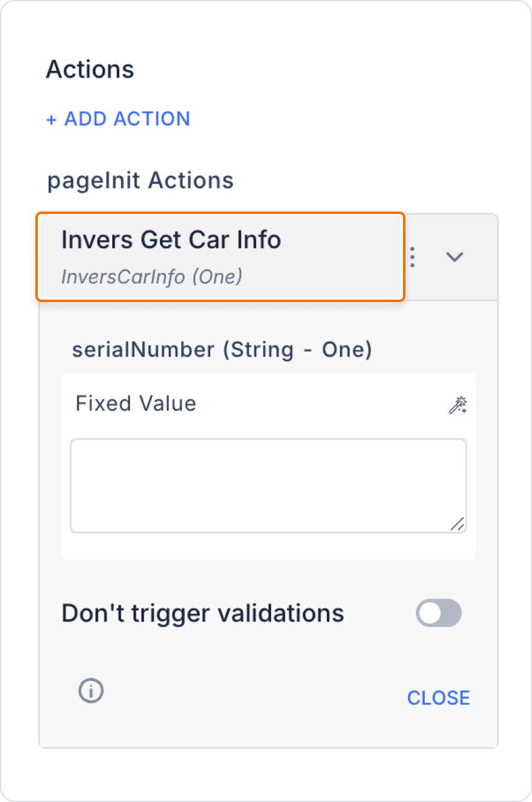Collapse the Invers Get Car Info action chevron
The height and width of the screenshot is (802, 532).
tap(455, 257)
